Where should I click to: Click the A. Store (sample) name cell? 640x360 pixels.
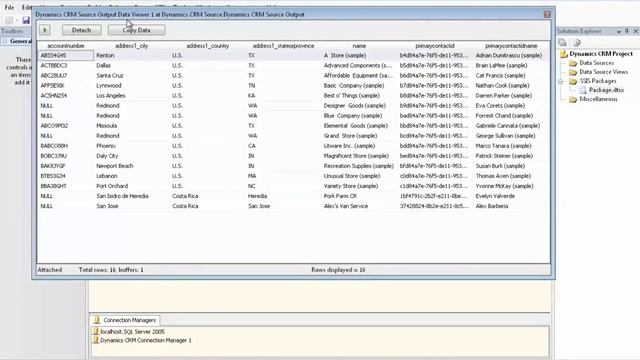[359, 55]
